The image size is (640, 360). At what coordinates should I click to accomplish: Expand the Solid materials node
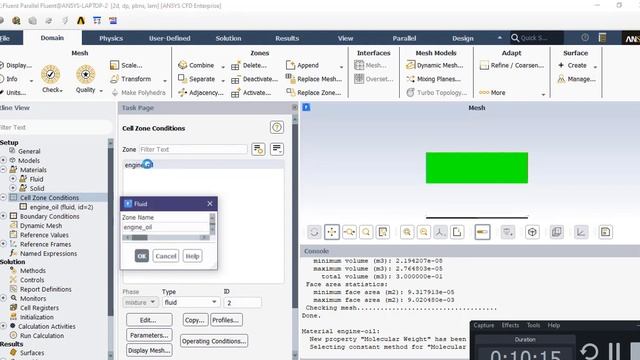(x=13, y=188)
